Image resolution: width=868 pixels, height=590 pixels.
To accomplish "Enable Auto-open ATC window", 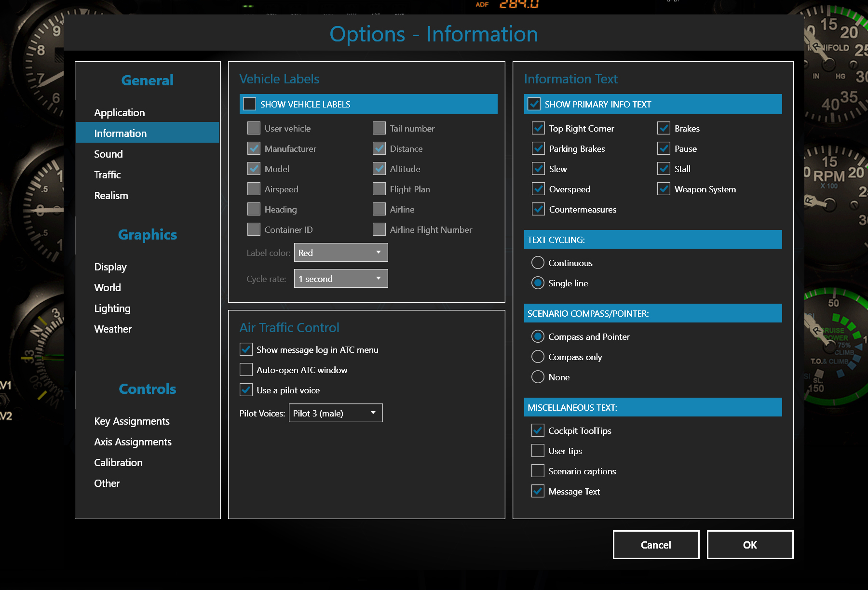I will 246,370.
